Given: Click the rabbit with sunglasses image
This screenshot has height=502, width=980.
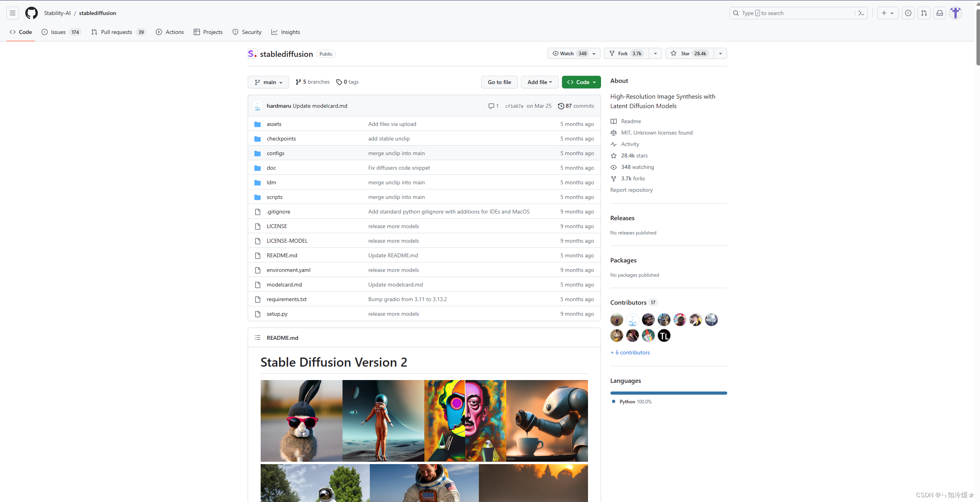Looking at the screenshot, I should [302, 421].
